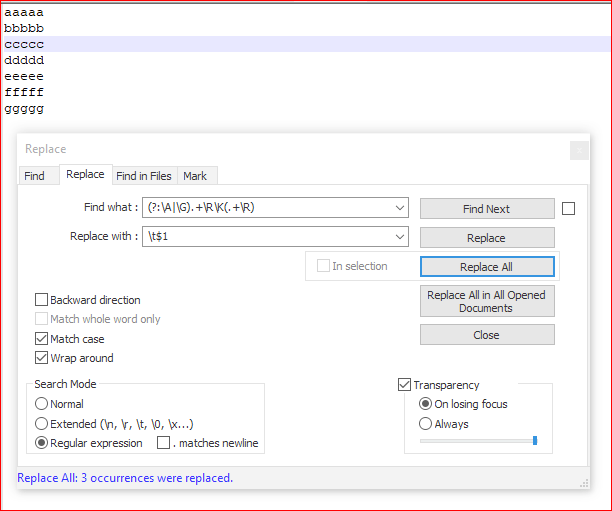Screen dimensions: 612x511
Task: Expand the Replace with history dropdown
Action: [400, 237]
